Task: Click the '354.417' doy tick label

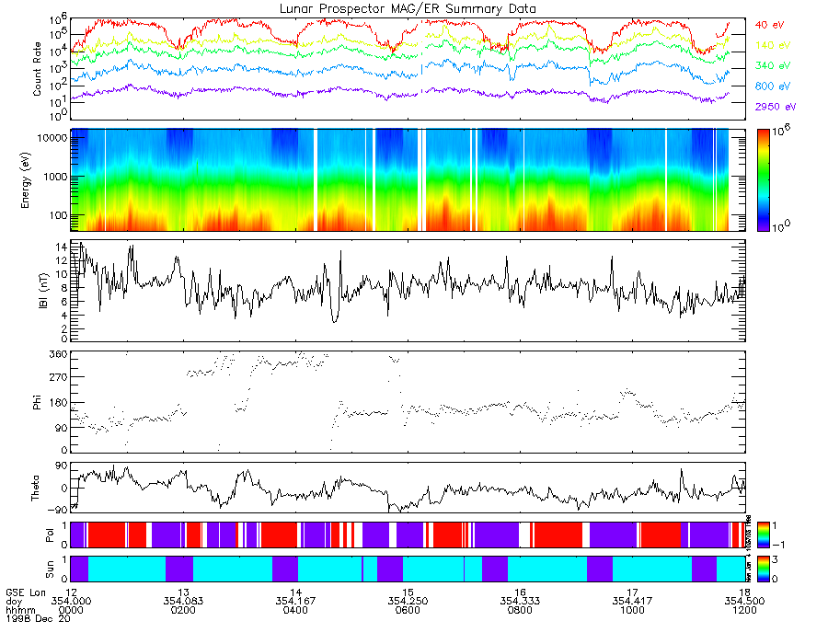Action: 633,602
